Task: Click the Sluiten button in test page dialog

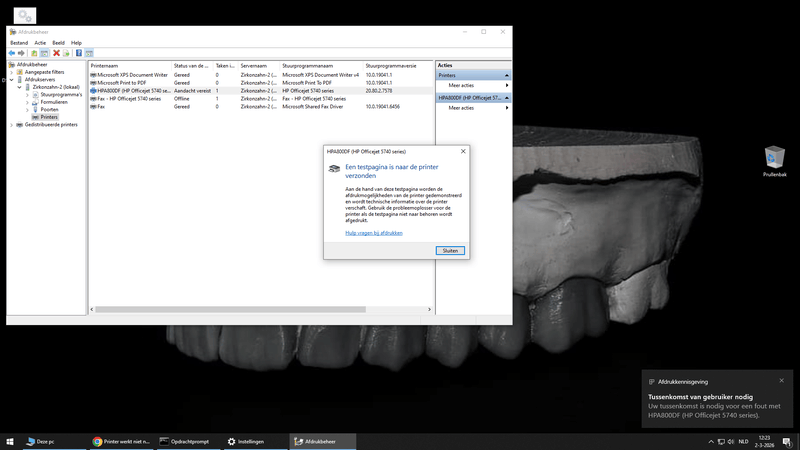Action: click(x=450, y=251)
